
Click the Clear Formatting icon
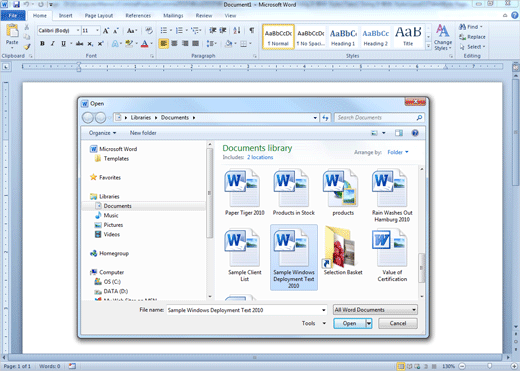coord(149,31)
